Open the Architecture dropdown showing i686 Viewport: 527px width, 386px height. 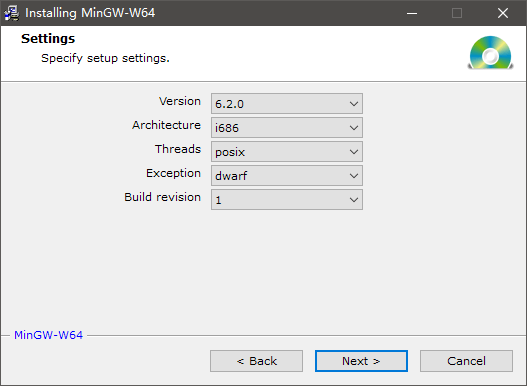click(x=287, y=127)
